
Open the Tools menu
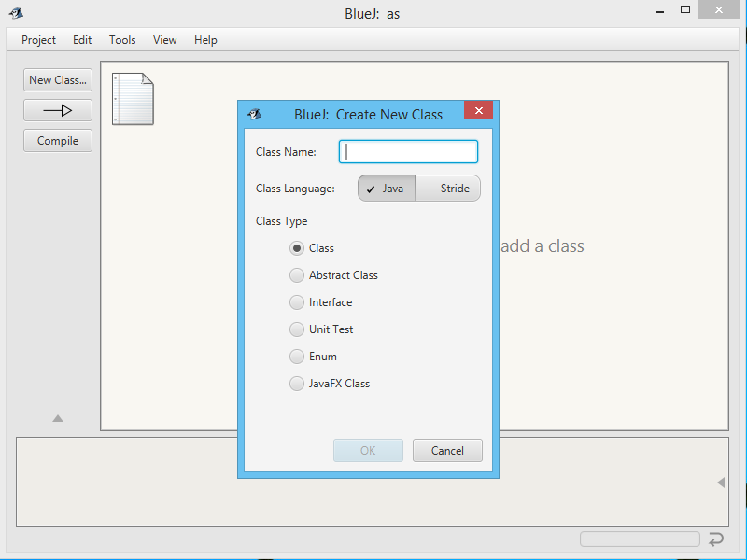pyautogui.click(x=122, y=40)
